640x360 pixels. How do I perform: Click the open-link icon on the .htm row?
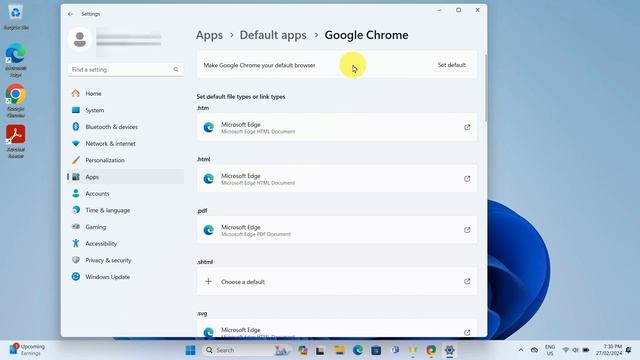coord(467,127)
